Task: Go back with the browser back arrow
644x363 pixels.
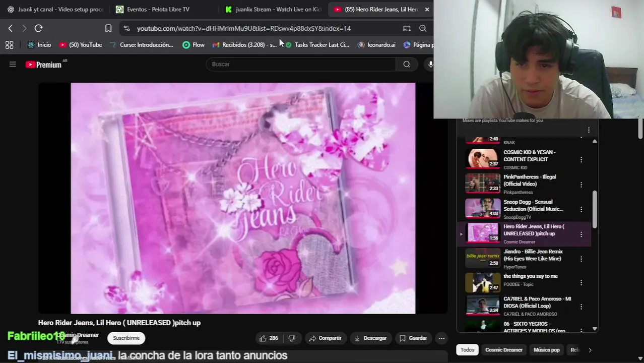Action: click(10, 28)
